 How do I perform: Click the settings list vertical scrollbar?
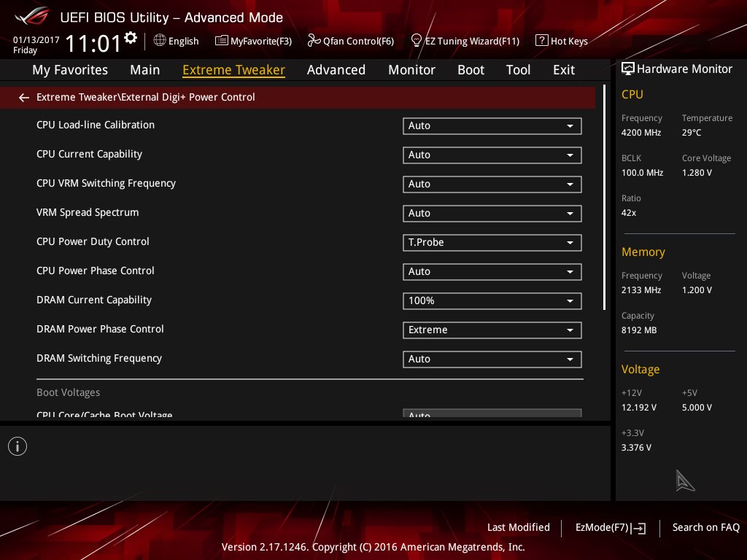pos(605,198)
